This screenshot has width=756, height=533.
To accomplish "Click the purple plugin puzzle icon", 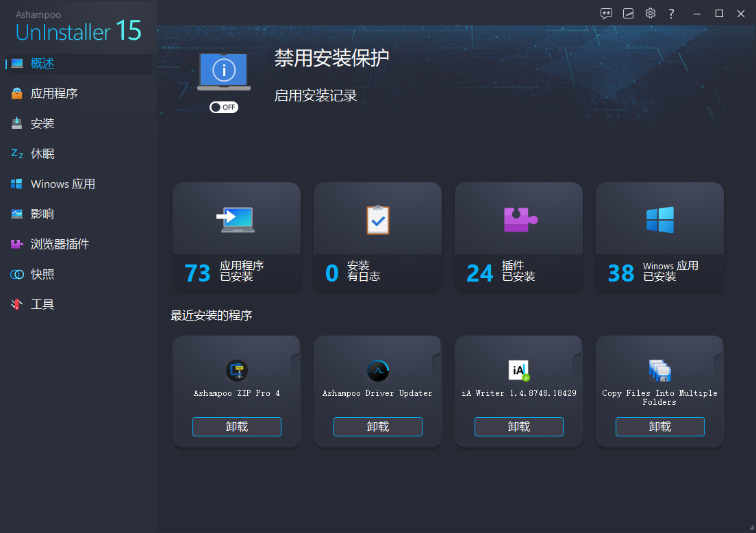I will 520,219.
